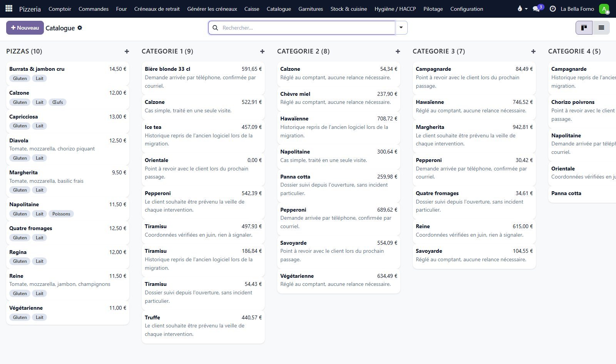Open the Burrata & jambon cru card
The image size is (616, 364).
pos(68,73)
